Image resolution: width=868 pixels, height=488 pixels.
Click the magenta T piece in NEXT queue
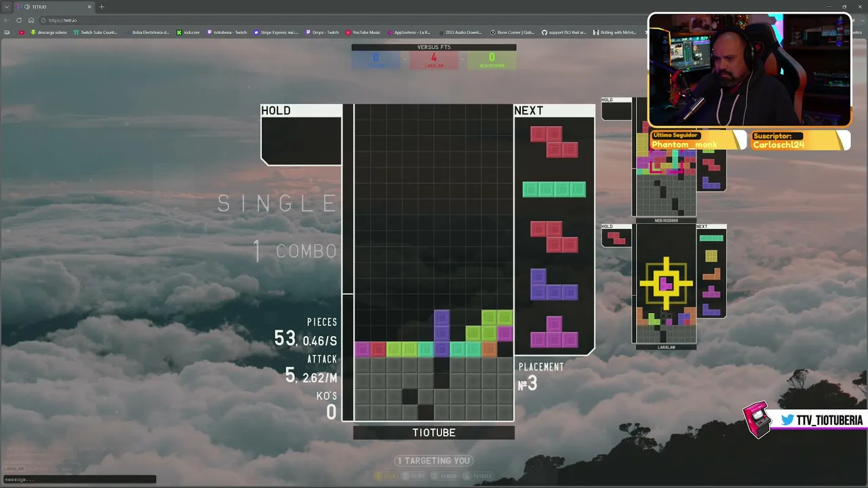point(554,332)
